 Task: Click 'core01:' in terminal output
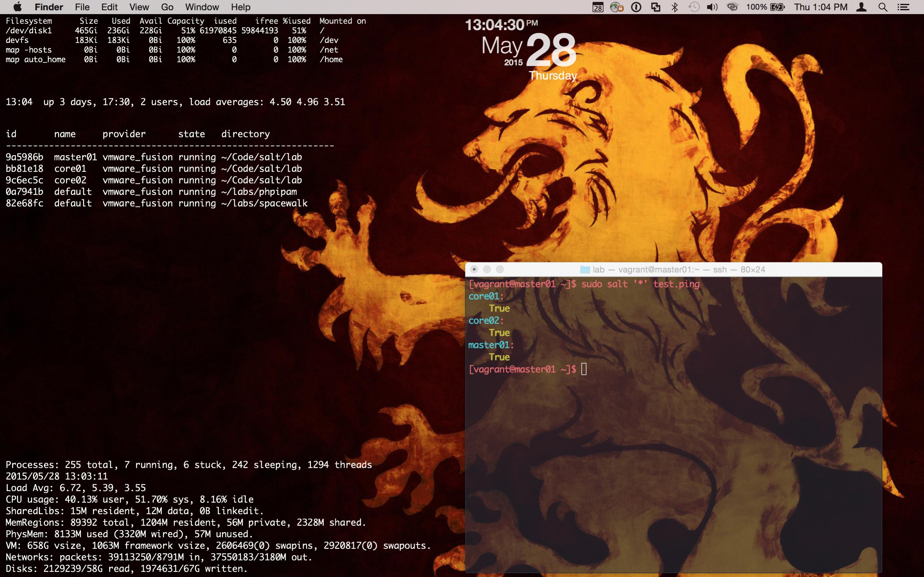coord(486,296)
